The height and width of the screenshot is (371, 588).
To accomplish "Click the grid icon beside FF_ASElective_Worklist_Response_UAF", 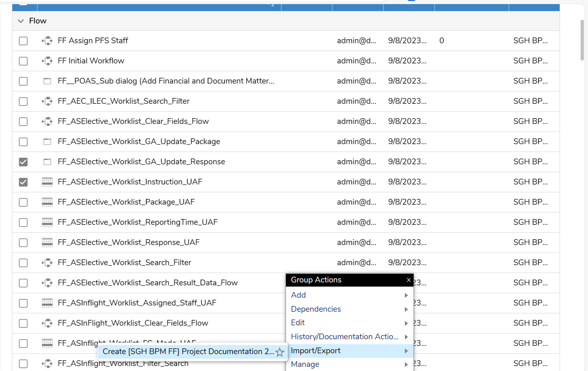I will click(x=47, y=243).
